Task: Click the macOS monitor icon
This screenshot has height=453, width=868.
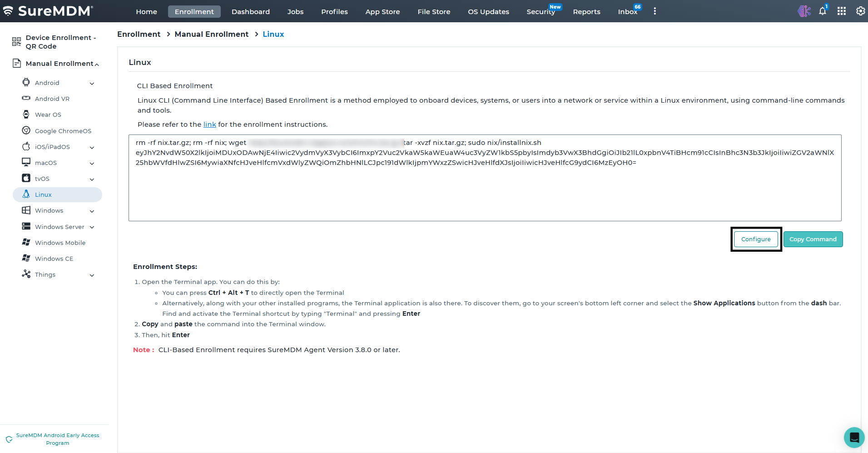Action: click(x=26, y=162)
